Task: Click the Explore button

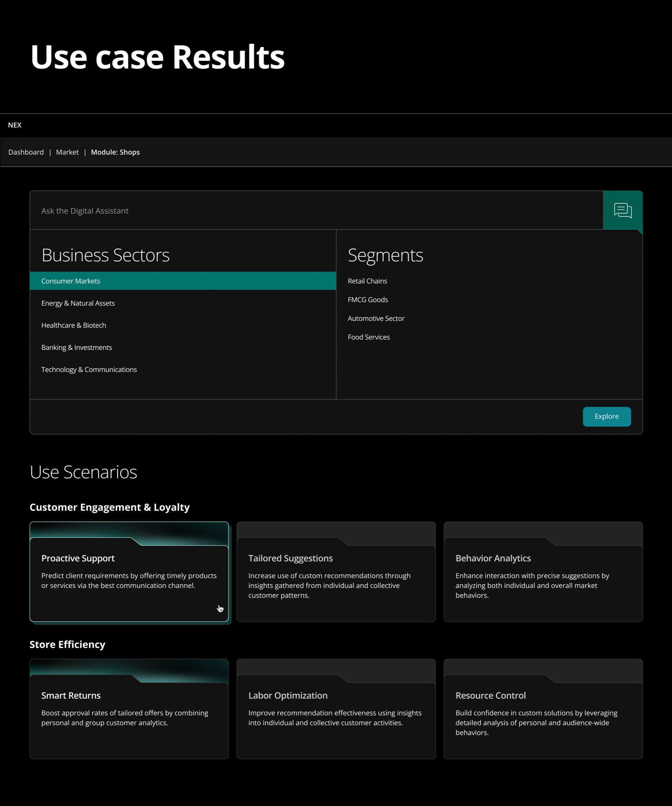Action: click(x=607, y=417)
